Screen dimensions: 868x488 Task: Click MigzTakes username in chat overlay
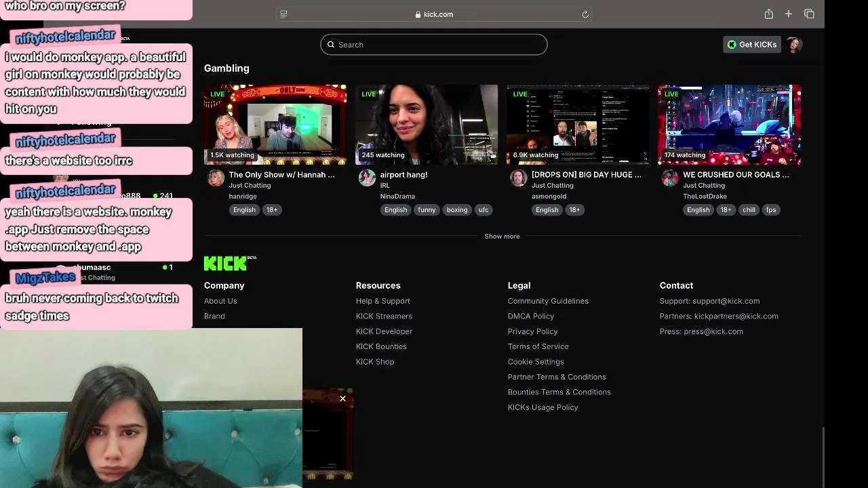45,277
